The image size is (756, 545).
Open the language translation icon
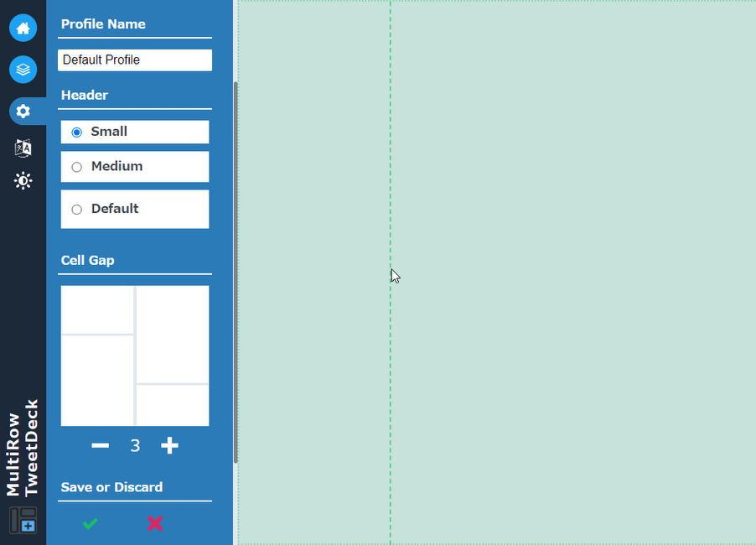click(x=23, y=148)
